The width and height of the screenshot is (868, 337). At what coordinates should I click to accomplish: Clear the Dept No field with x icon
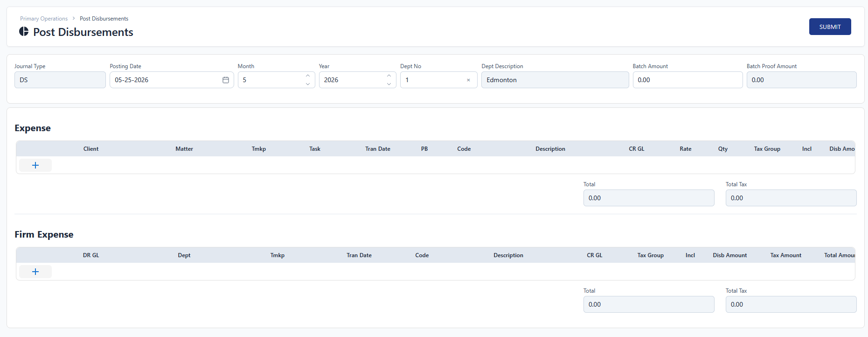pos(468,80)
